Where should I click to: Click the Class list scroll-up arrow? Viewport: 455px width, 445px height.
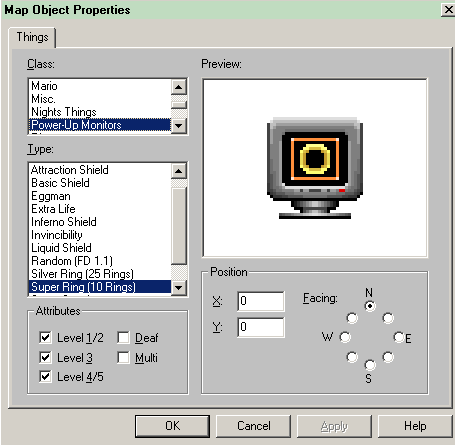pos(179,87)
